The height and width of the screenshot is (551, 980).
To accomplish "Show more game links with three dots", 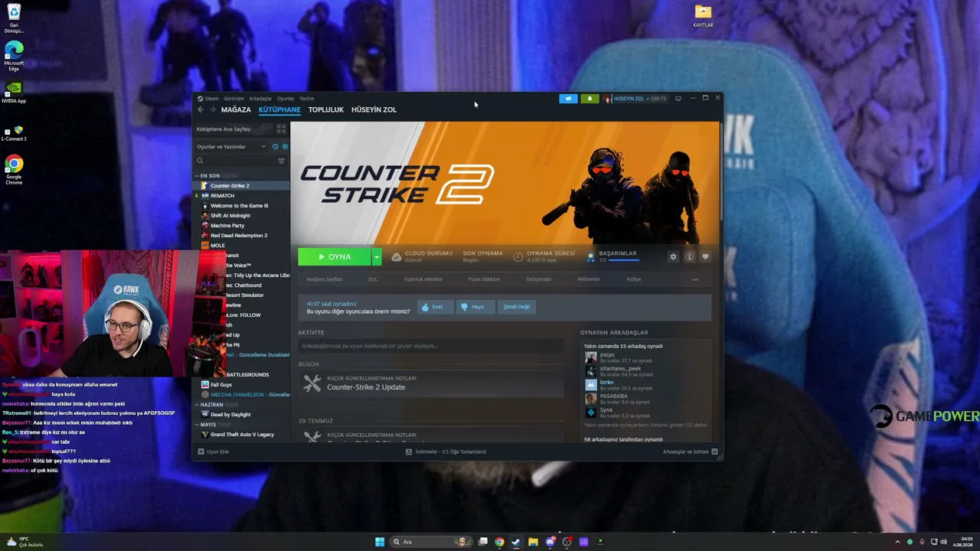I will [x=695, y=279].
